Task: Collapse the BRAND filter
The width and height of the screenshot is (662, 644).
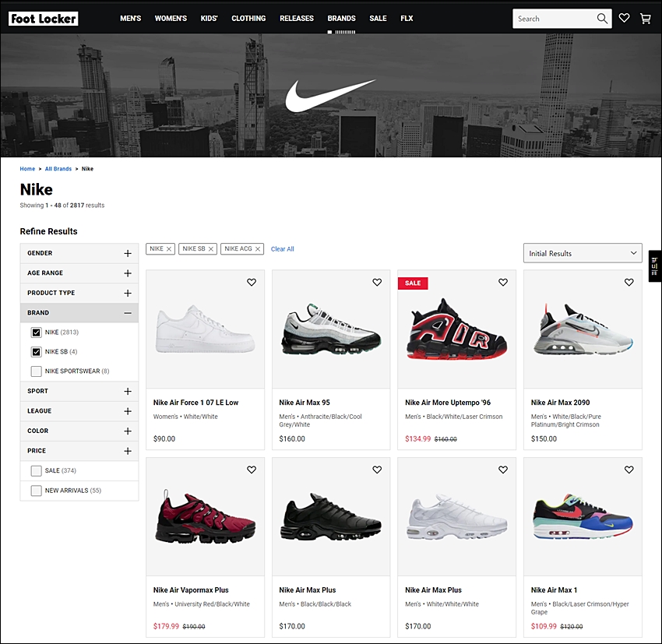Action: (x=79, y=313)
